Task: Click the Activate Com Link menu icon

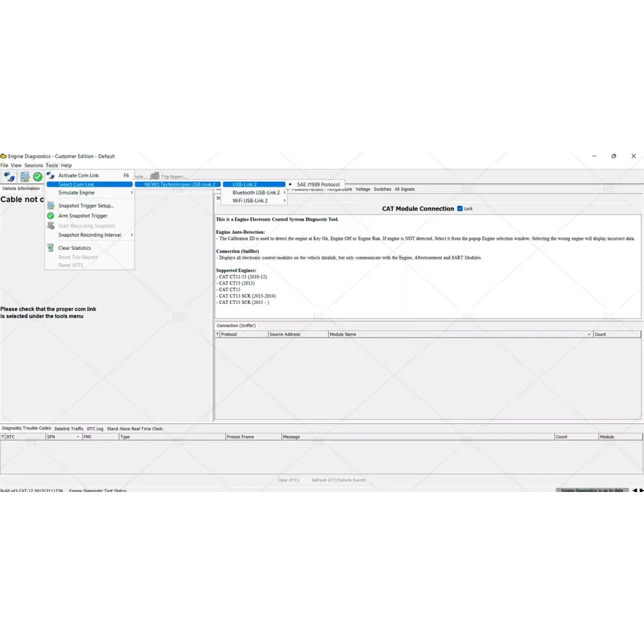Action: [x=51, y=175]
